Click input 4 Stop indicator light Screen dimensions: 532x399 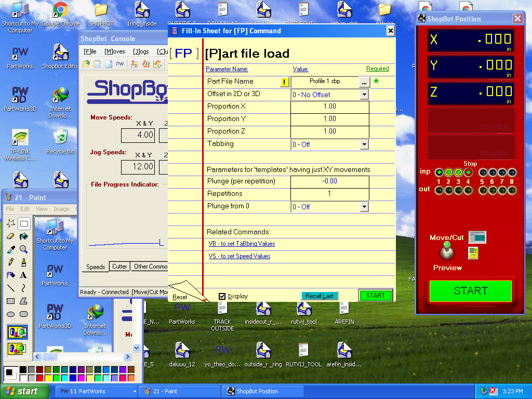click(468, 172)
